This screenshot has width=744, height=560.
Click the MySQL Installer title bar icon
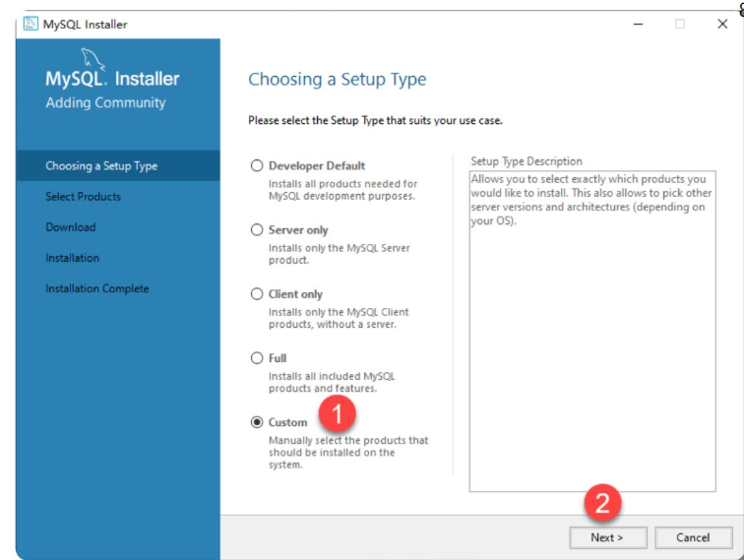pos(31,24)
